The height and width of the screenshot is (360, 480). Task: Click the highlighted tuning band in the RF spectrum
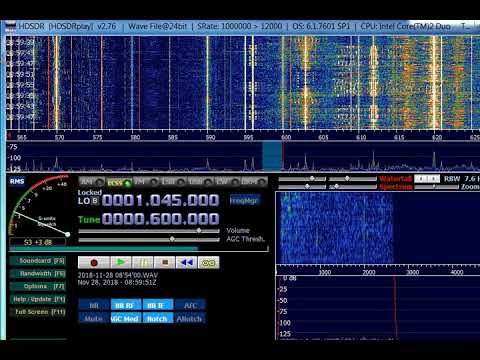click(x=272, y=156)
